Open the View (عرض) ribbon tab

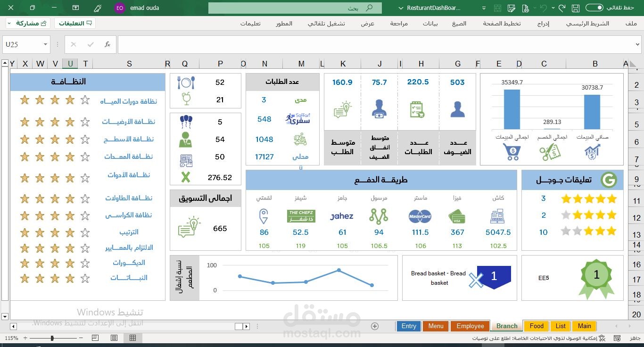tap(368, 24)
